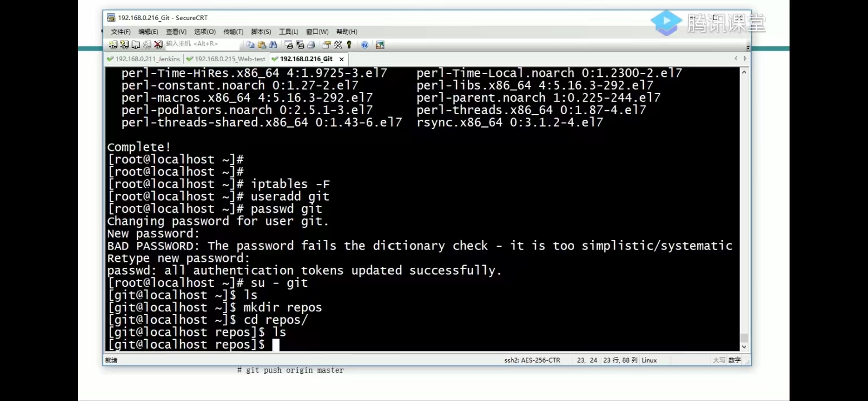Click perl-threads-shared.x86_64 package text
Screen dimensions: 868x401
[262, 123]
